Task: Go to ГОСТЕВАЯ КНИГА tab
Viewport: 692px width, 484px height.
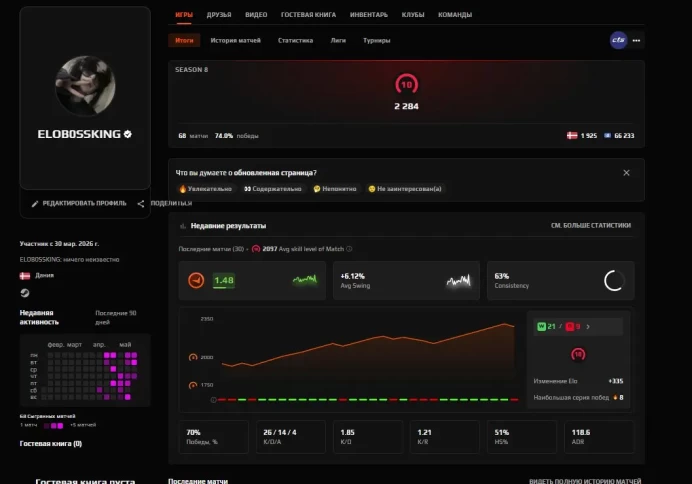Action: coord(308,15)
